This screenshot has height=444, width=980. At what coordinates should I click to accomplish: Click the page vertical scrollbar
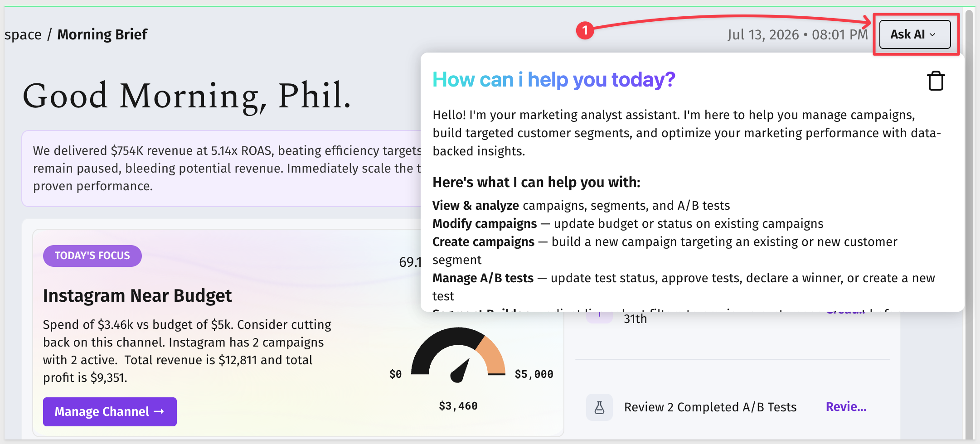point(969,222)
